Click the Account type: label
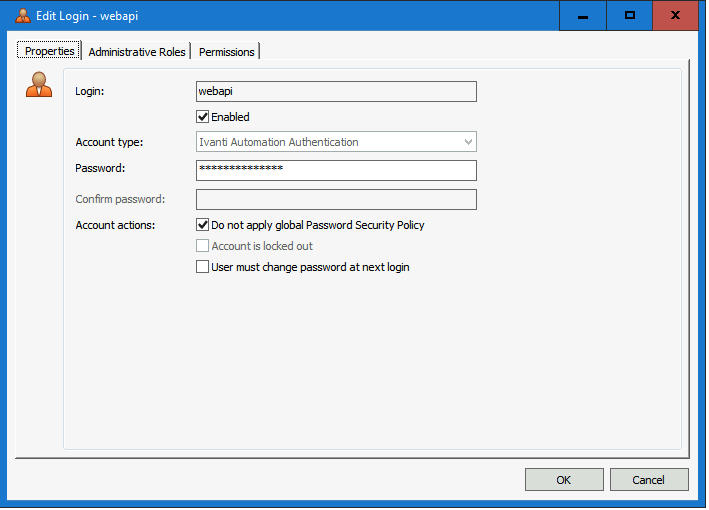The image size is (709, 510). point(109,142)
